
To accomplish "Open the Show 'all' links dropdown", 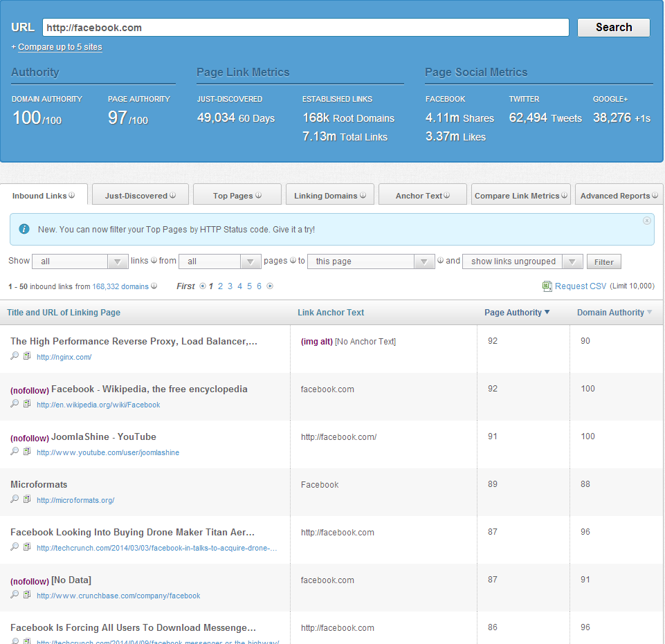I will [x=80, y=261].
